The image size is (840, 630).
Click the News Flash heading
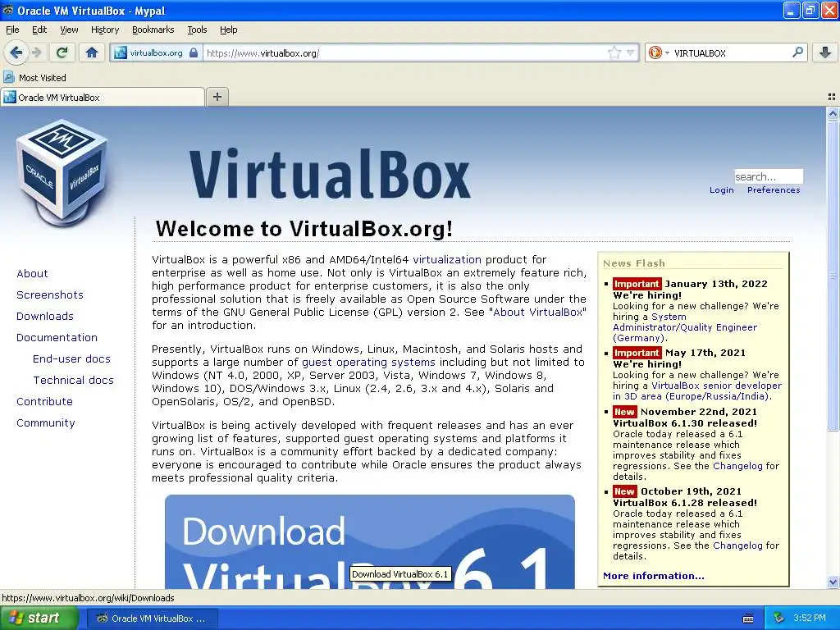click(x=634, y=263)
